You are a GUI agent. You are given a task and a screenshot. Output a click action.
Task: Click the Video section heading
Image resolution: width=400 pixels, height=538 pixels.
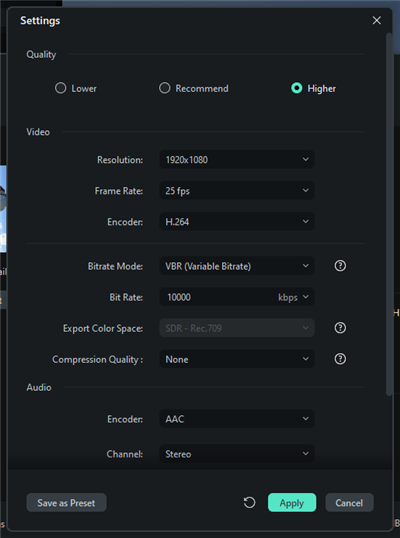pyautogui.click(x=38, y=132)
